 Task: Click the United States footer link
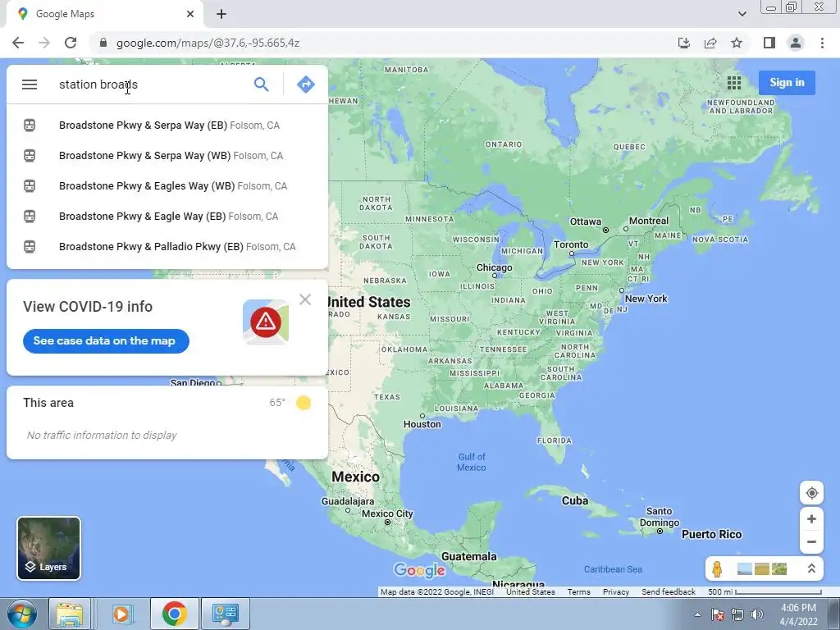(x=531, y=592)
